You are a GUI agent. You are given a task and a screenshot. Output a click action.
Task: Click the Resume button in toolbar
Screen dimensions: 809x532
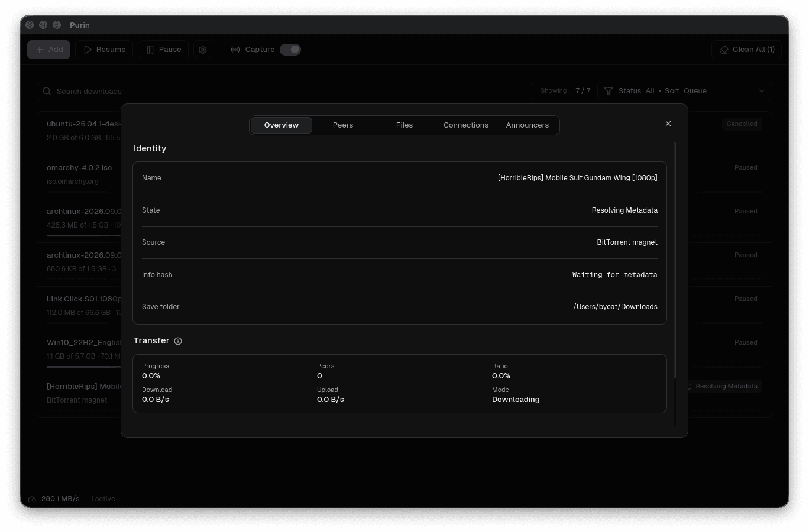(x=104, y=50)
